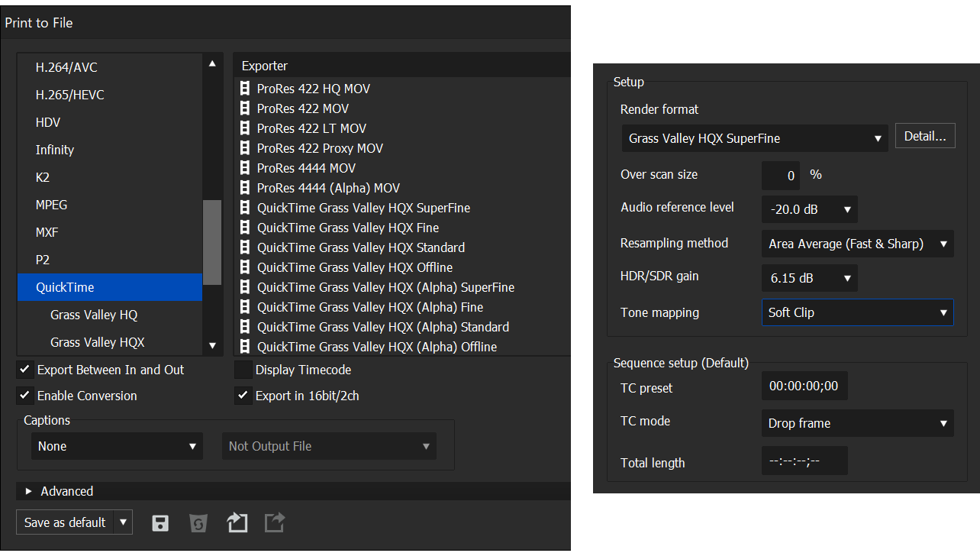Image resolution: width=980 pixels, height=556 pixels.
Task: Select Grass Valley HQX under QuickTime
Action: [110, 342]
